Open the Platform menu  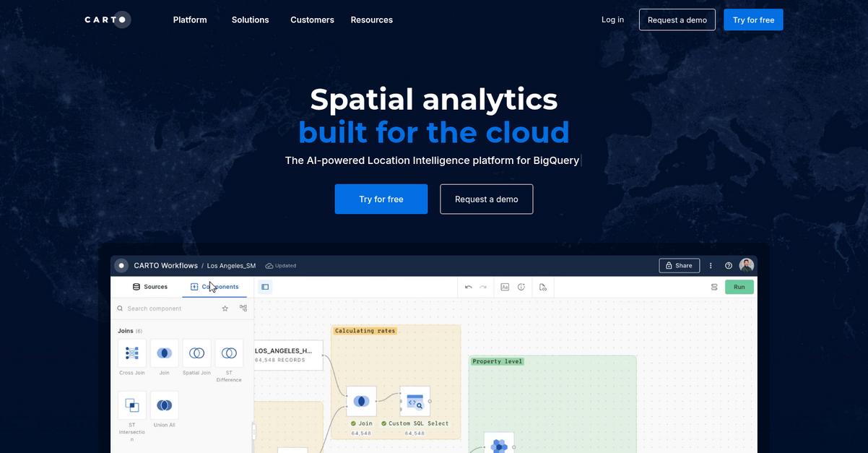pos(190,20)
